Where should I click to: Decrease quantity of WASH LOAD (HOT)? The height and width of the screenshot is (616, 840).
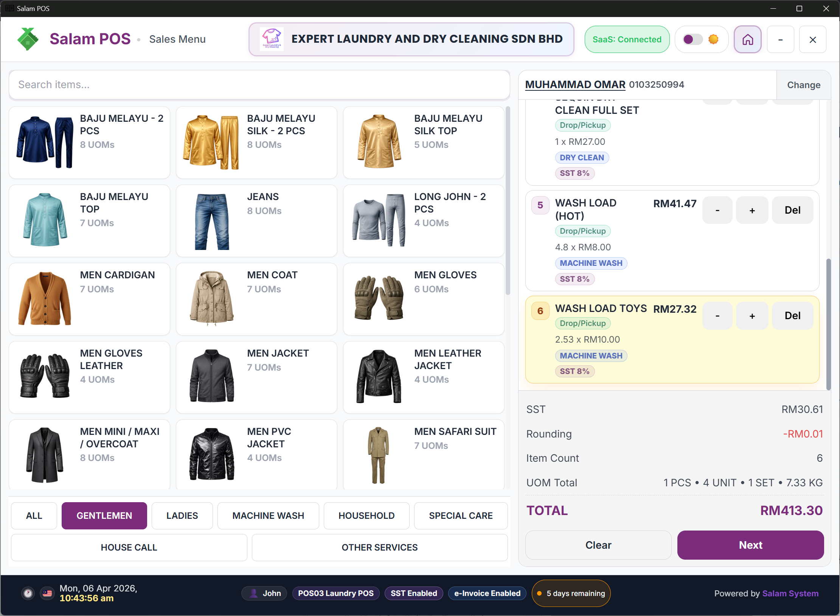pos(717,210)
